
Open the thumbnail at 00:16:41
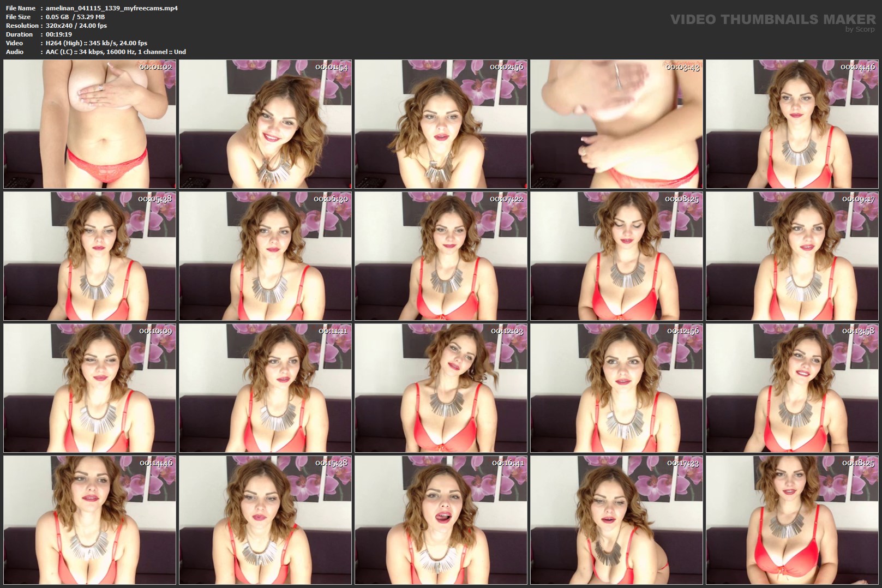(x=441, y=520)
